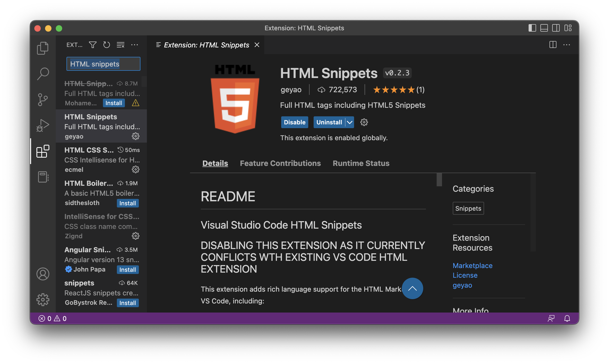The height and width of the screenshot is (364, 609).
Task: Open the Run and Debug view
Action: pyautogui.click(x=43, y=125)
